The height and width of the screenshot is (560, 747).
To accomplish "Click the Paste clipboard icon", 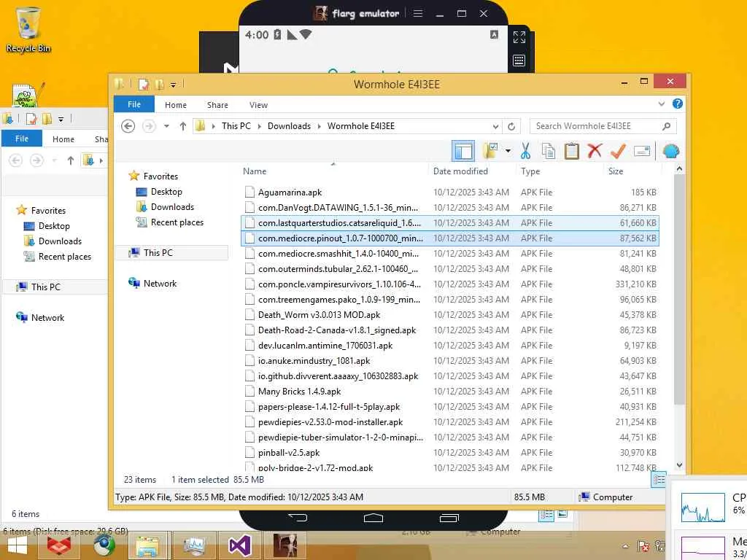I will (572, 152).
